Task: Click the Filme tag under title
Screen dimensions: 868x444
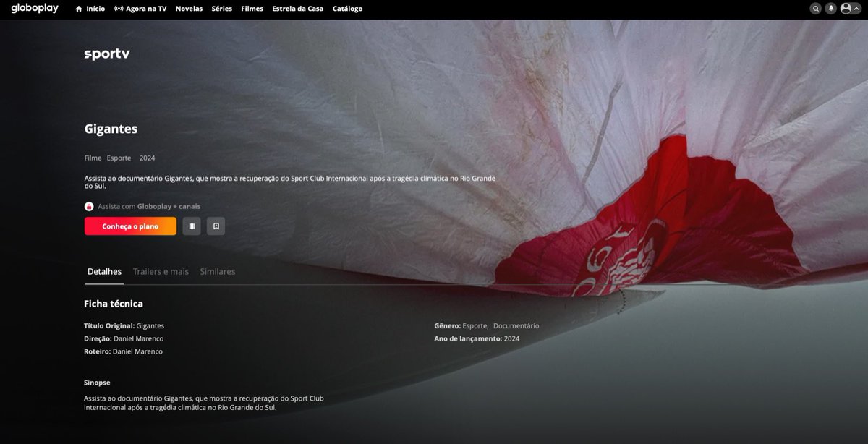Action: tap(93, 158)
